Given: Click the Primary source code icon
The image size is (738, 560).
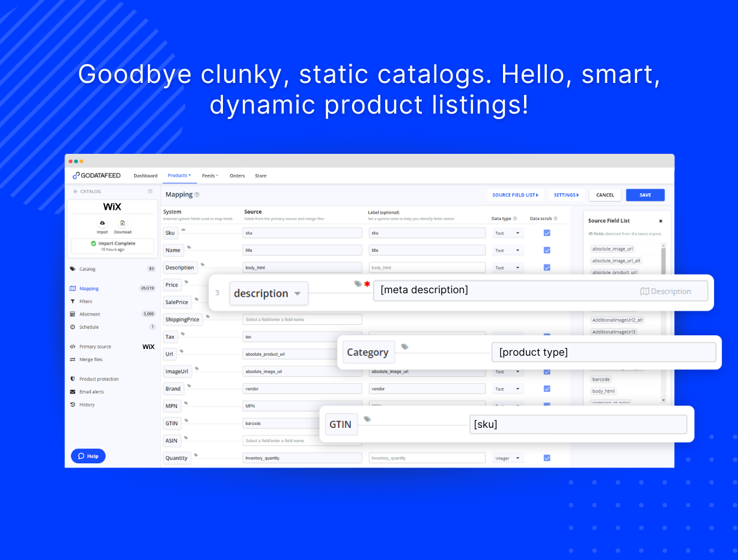Looking at the screenshot, I should pos(73,347).
